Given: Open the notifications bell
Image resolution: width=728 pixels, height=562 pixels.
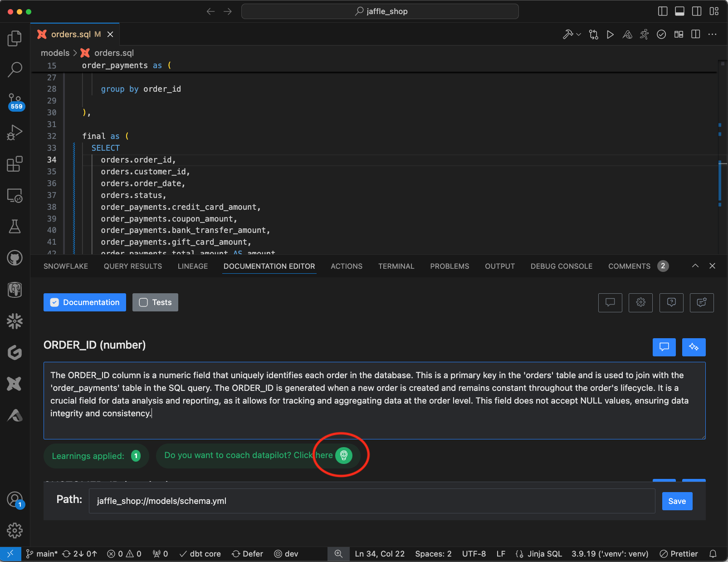Looking at the screenshot, I should point(713,554).
